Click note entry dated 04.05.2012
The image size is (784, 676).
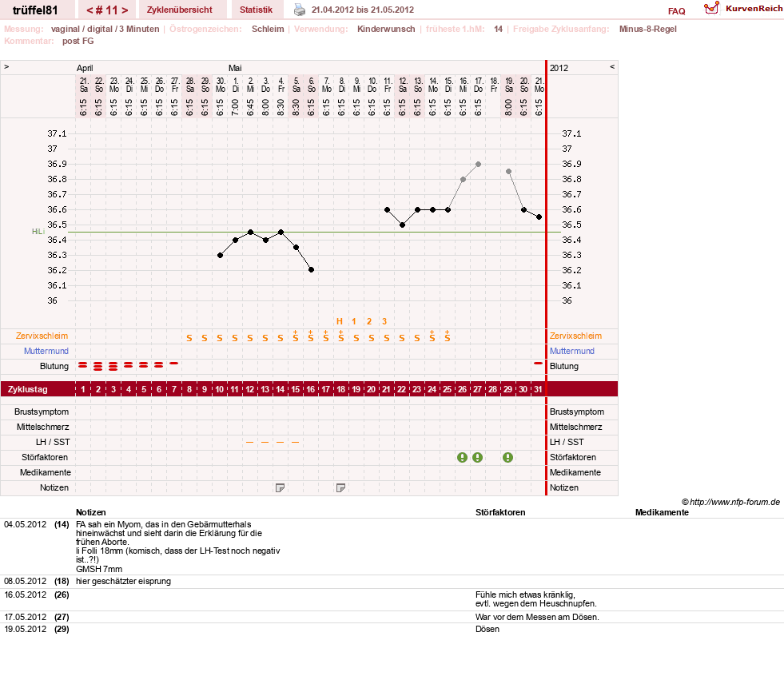25,524
